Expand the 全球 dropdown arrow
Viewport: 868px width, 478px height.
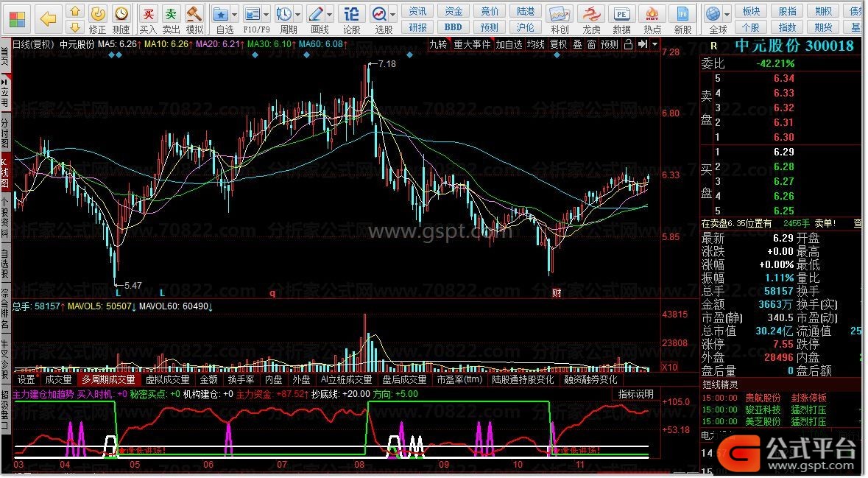pos(727,14)
